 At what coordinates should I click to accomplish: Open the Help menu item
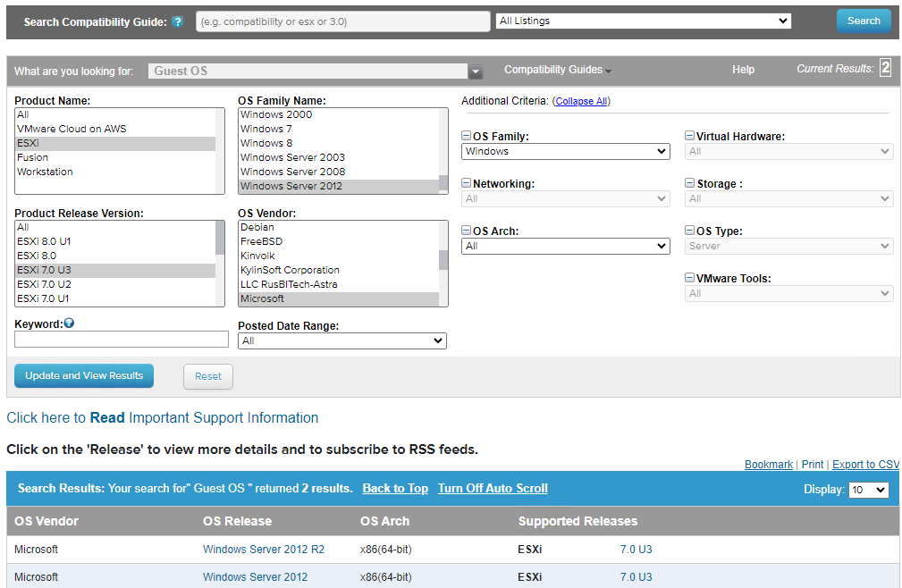click(743, 70)
